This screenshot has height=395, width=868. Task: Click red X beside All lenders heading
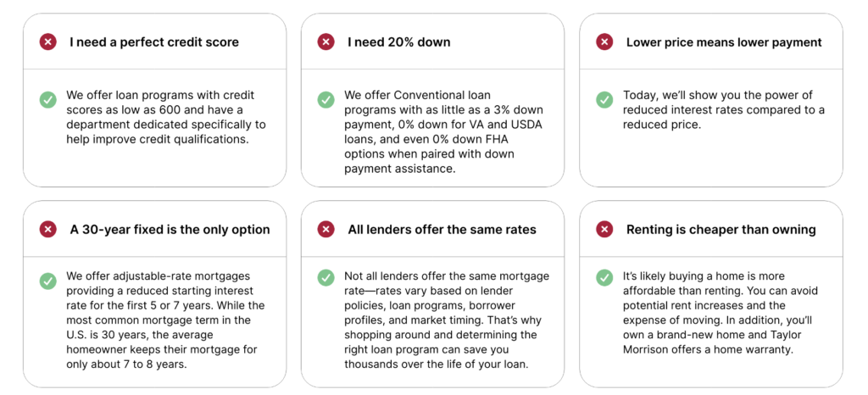[326, 229]
